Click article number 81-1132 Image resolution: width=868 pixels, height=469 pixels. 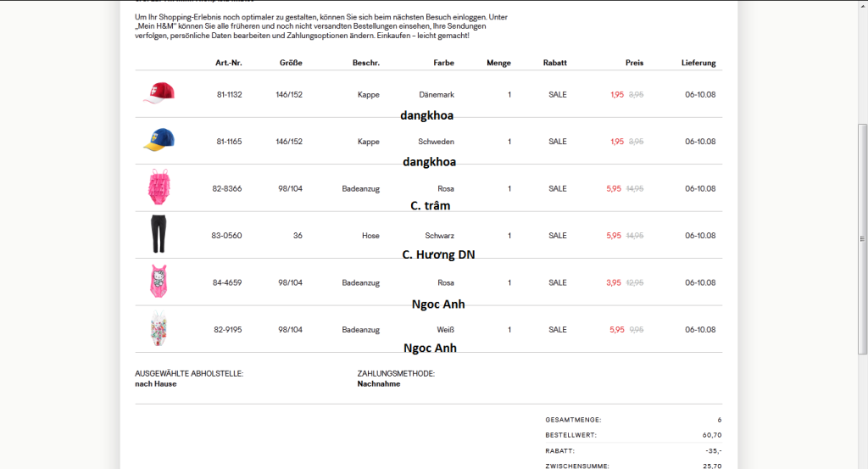pyautogui.click(x=229, y=94)
